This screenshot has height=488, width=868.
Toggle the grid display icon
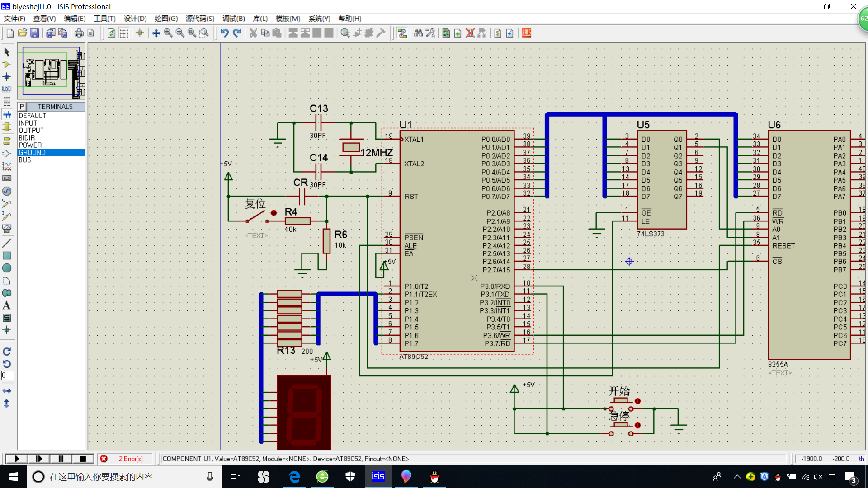123,33
